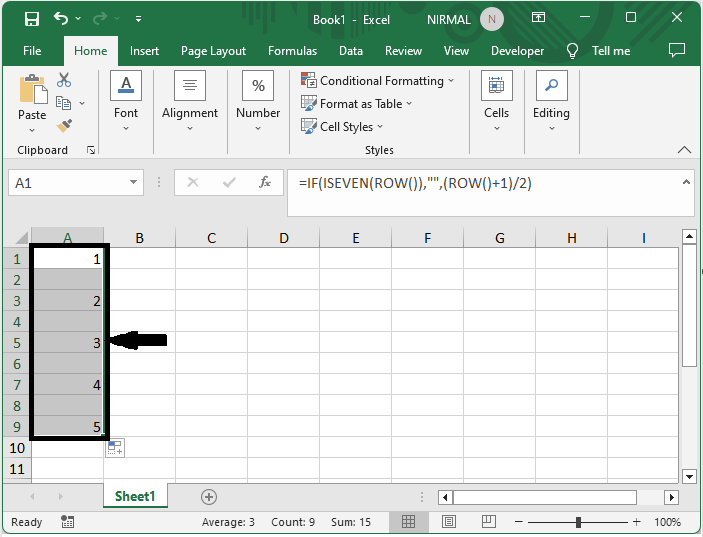Click cell A3 containing 2
703x537 pixels.
coord(68,301)
